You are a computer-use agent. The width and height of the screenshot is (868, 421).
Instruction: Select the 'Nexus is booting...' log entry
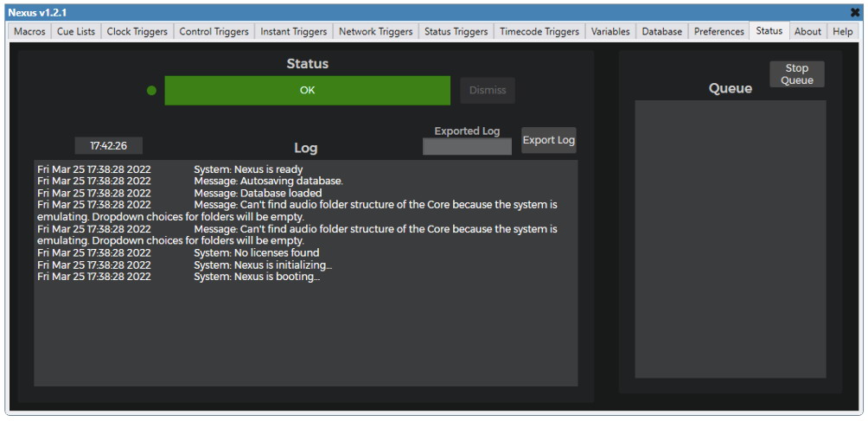tap(178, 277)
